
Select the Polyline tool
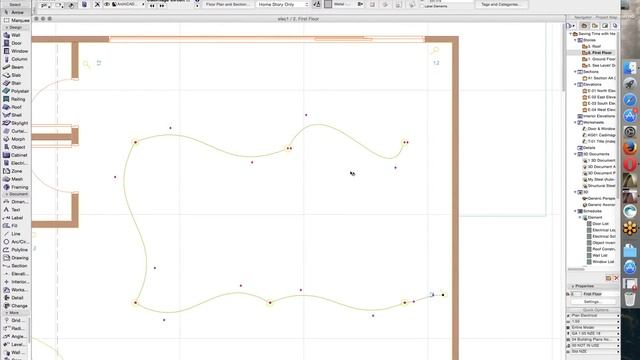[x=16, y=250]
